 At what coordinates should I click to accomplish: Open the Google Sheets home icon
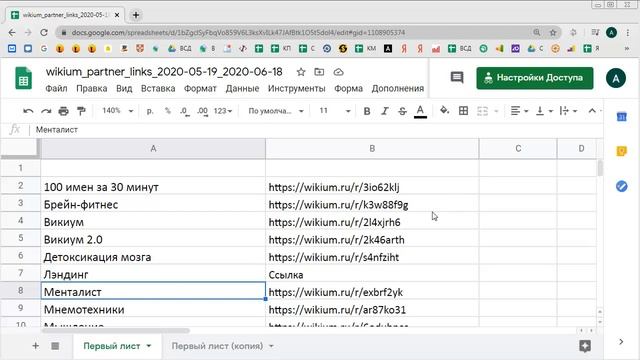(23, 78)
